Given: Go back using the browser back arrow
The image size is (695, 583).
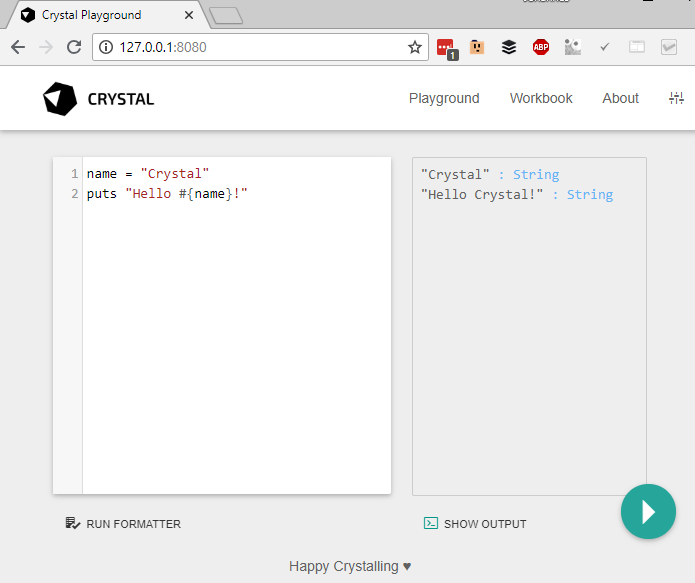Looking at the screenshot, I should [x=18, y=47].
